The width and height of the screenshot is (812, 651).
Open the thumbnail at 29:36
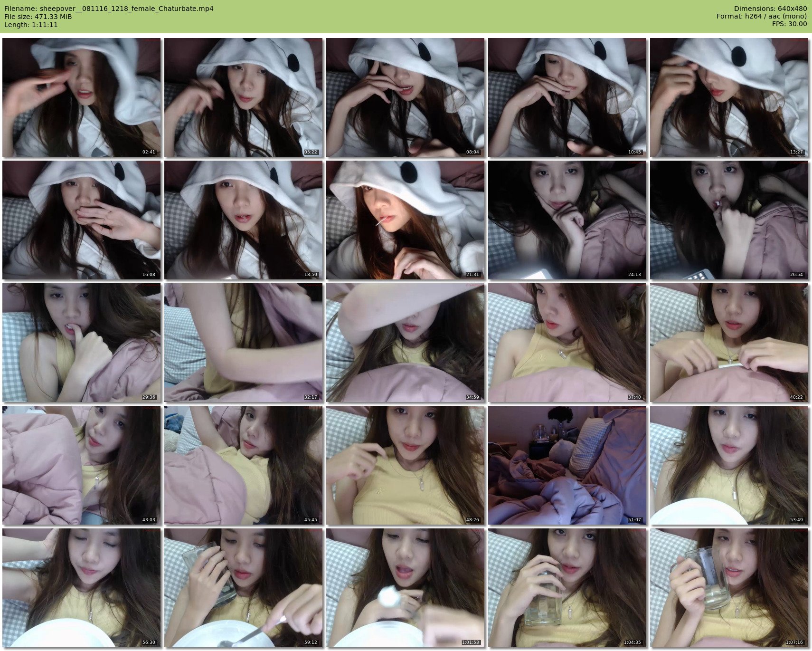point(81,343)
